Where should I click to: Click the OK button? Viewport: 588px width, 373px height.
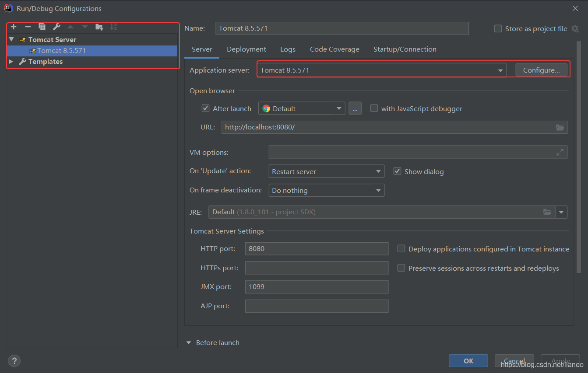(468, 361)
